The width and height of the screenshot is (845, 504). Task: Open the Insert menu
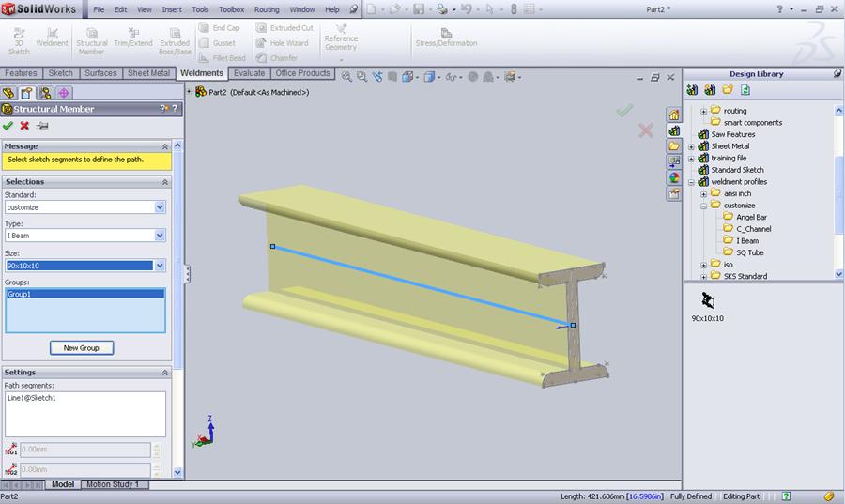point(172,9)
